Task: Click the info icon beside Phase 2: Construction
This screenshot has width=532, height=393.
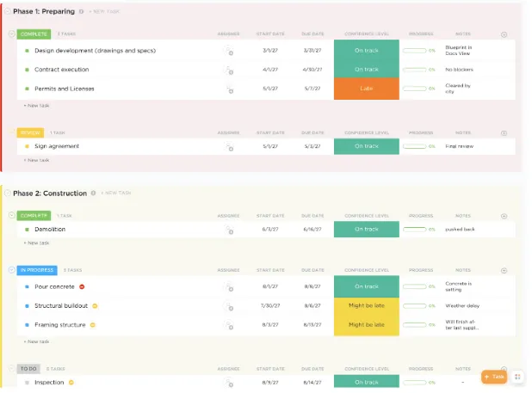Action: [93, 193]
